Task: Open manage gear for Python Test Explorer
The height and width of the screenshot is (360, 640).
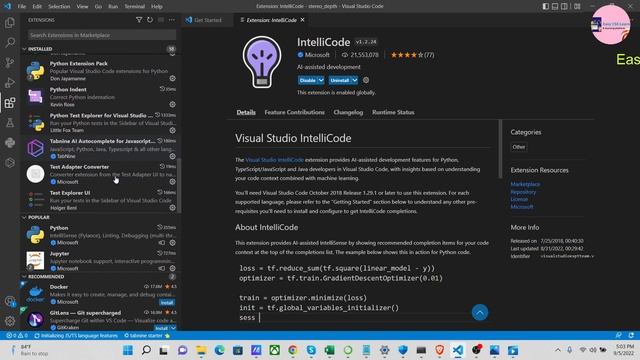Action: click(173, 130)
